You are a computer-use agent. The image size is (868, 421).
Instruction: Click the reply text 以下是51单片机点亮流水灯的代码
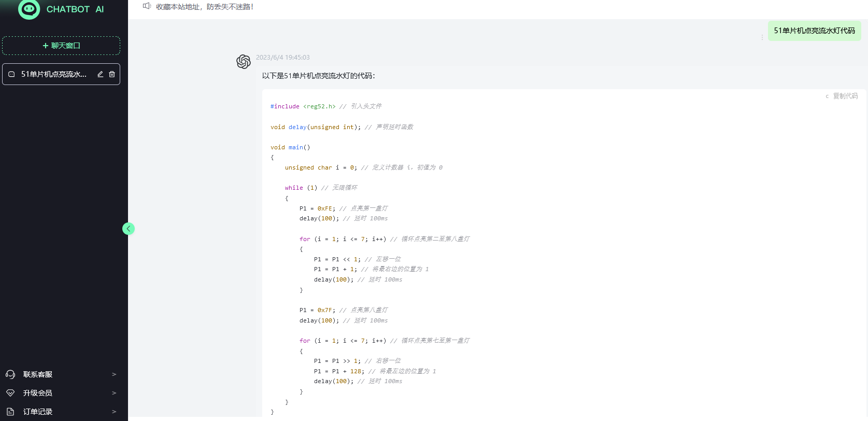click(318, 76)
